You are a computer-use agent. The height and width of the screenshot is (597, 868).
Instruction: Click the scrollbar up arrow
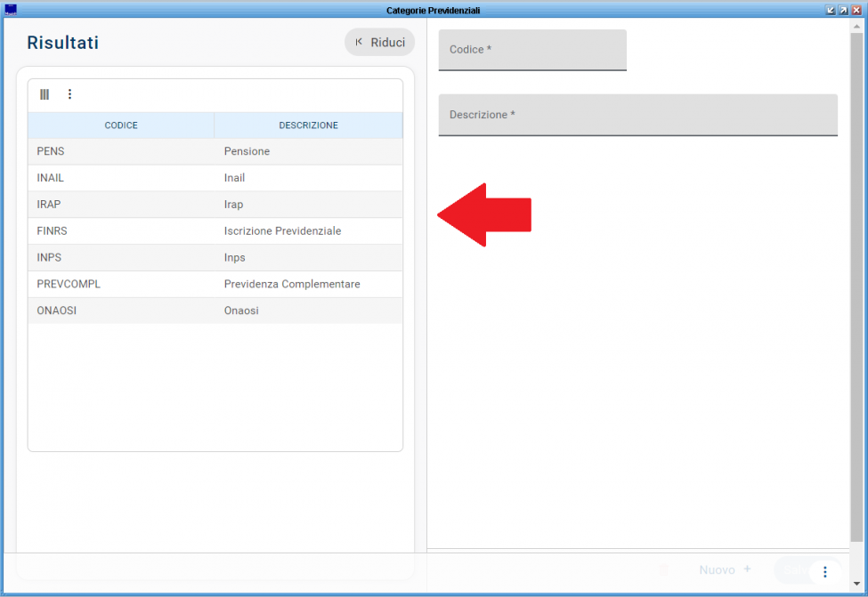pyautogui.click(x=856, y=26)
